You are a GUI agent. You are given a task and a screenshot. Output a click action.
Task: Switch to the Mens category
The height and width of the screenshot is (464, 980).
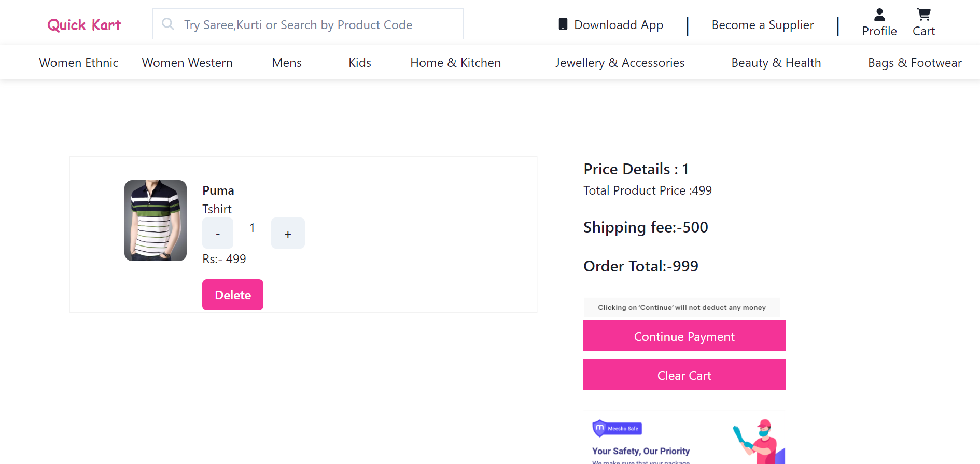pyautogui.click(x=286, y=63)
